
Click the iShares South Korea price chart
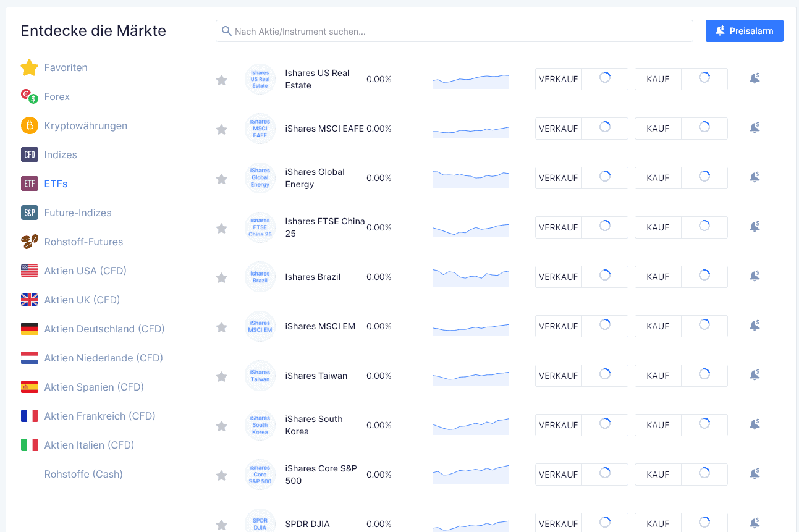pyautogui.click(x=470, y=425)
